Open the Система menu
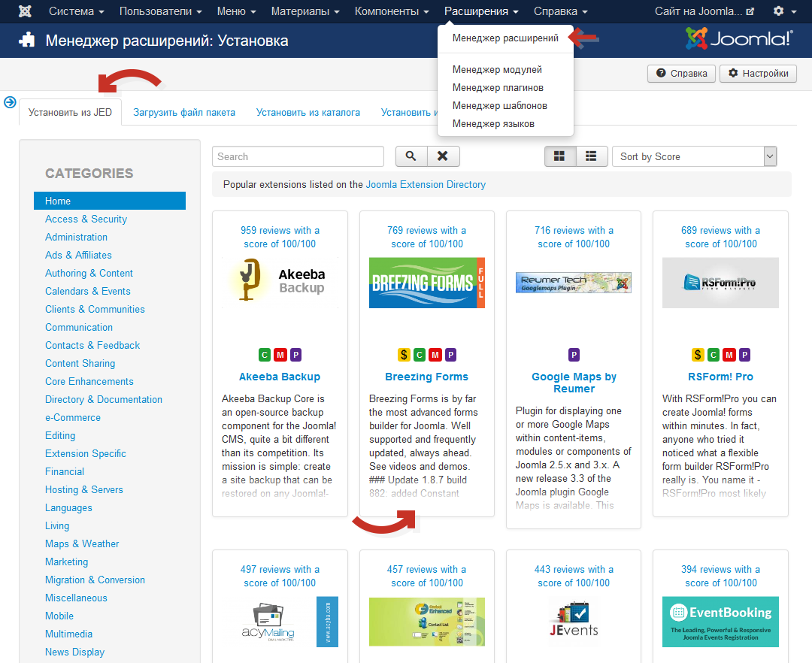 pyautogui.click(x=76, y=11)
